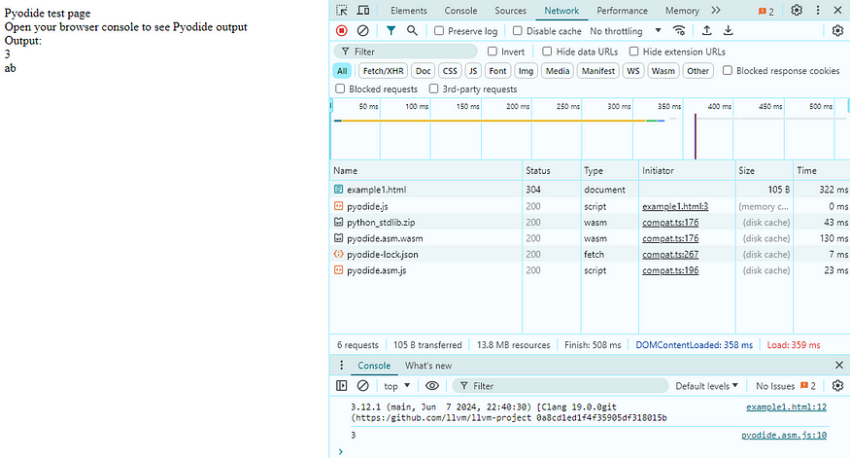Open Default levels dropdown
Image resolution: width=850 pixels, height=458 pixels.
706,386
